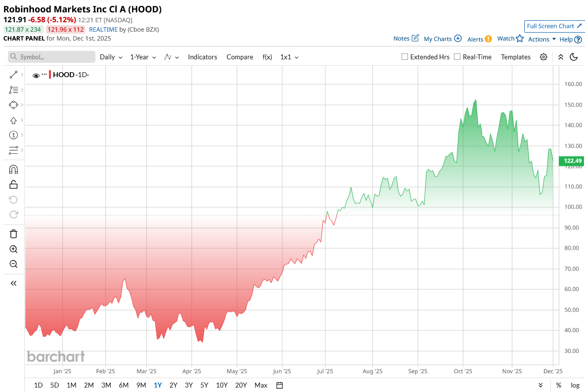Select the magnet snap tool
This screenshot has width=585, height=392.
coord(13,170)
